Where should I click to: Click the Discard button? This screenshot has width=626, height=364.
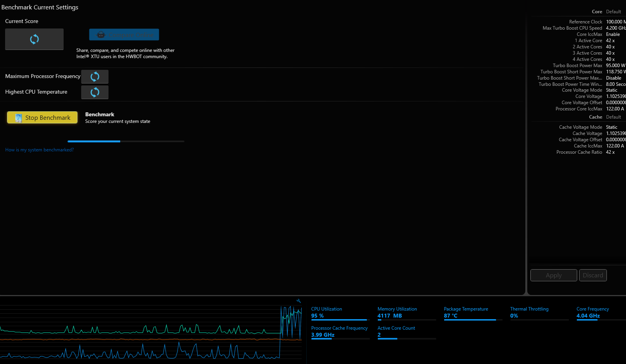[593, 275]
